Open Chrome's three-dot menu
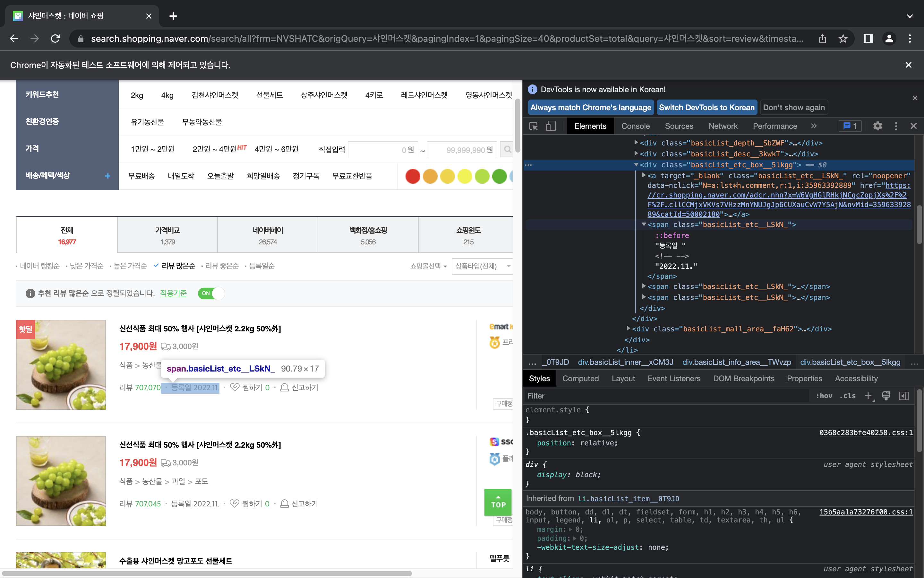 [910, 39]
